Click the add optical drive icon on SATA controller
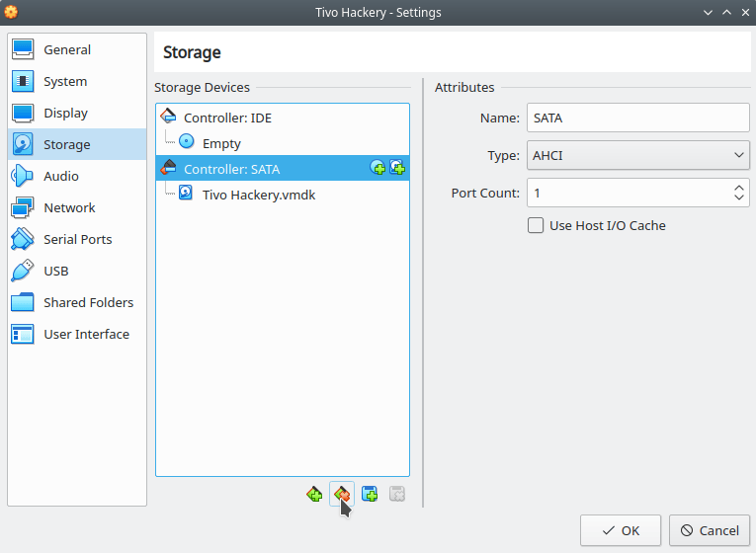 coord(378,168)
